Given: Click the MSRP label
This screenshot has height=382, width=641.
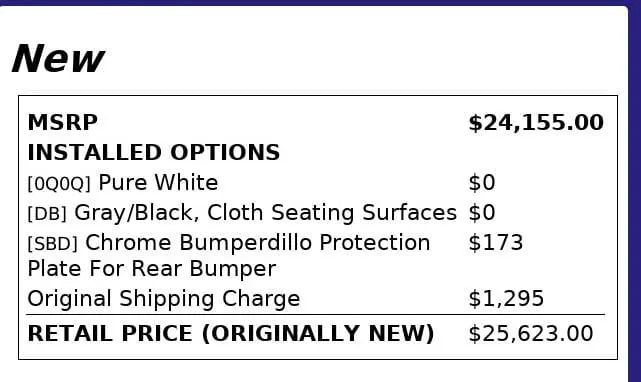Looking at the screenshot, I should click(63, 122).
